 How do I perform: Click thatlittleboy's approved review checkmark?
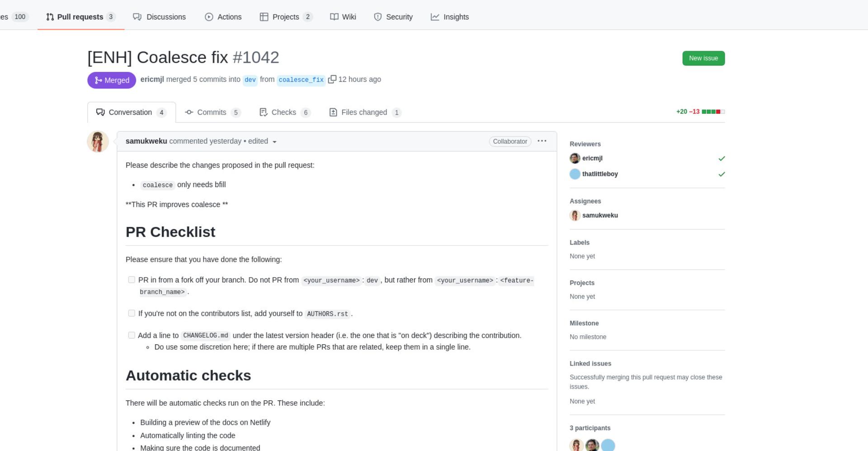pos(722,174)
